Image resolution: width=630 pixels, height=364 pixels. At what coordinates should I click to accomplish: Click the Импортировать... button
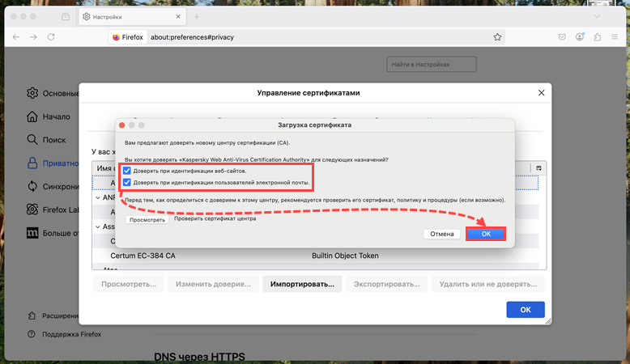click(x=302, y=284)
